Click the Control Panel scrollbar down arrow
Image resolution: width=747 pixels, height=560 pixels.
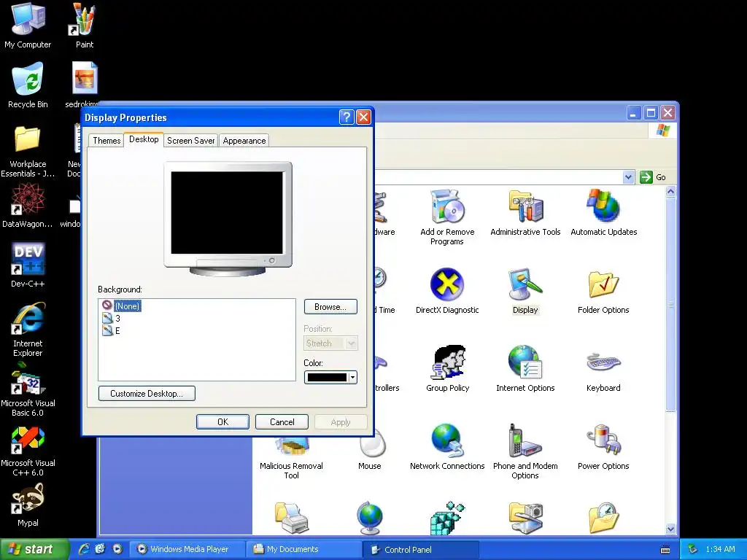click(671, 529)
